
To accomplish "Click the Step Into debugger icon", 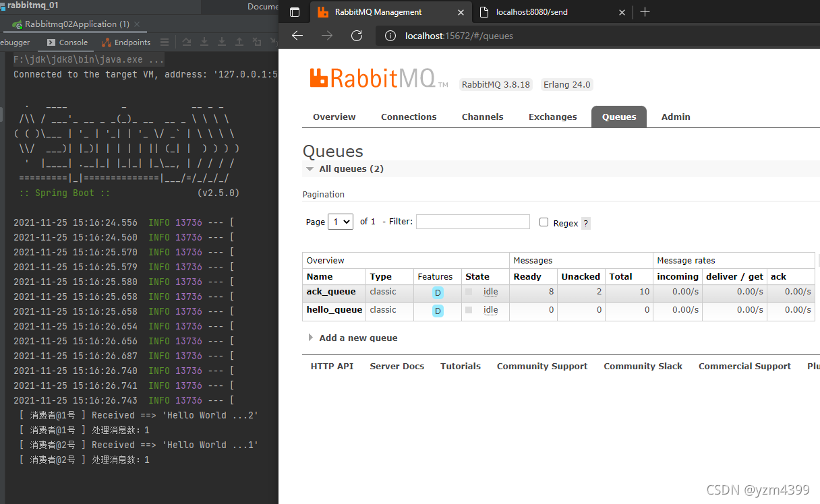I will [x=204, y=42].
